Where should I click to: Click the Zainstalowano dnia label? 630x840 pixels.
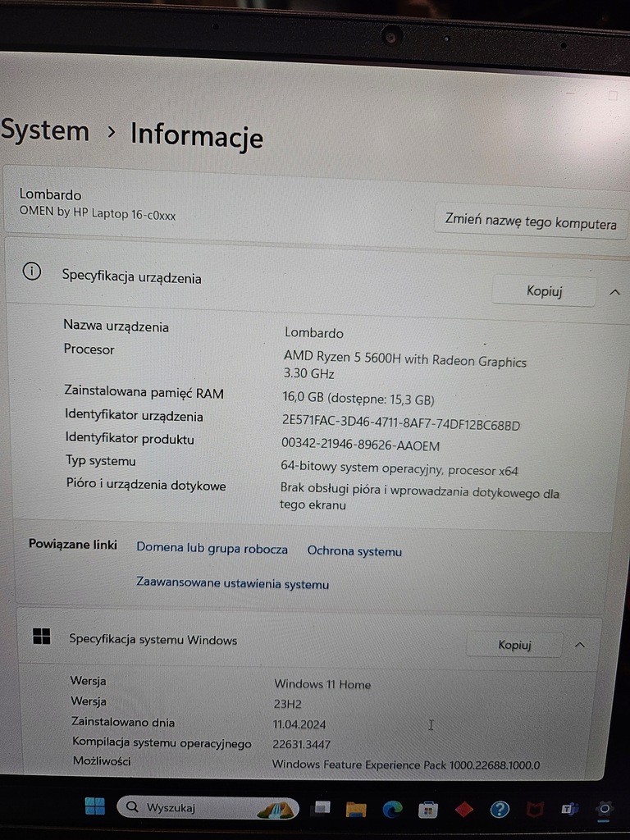click(123, 722)
